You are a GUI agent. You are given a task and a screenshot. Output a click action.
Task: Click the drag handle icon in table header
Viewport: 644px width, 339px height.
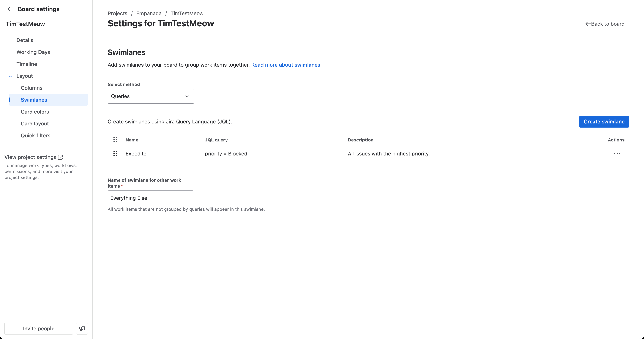pyautogui.click(x=115, y=140)
